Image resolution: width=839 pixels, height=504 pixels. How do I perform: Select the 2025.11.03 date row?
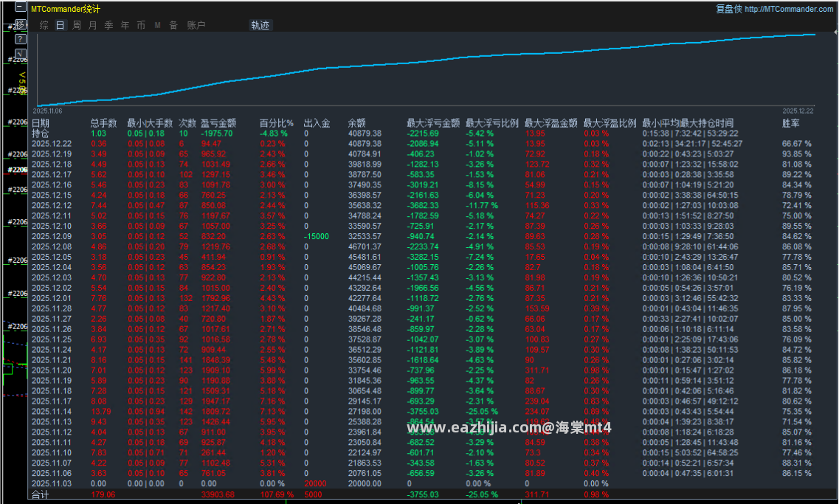tap(52, 483)
